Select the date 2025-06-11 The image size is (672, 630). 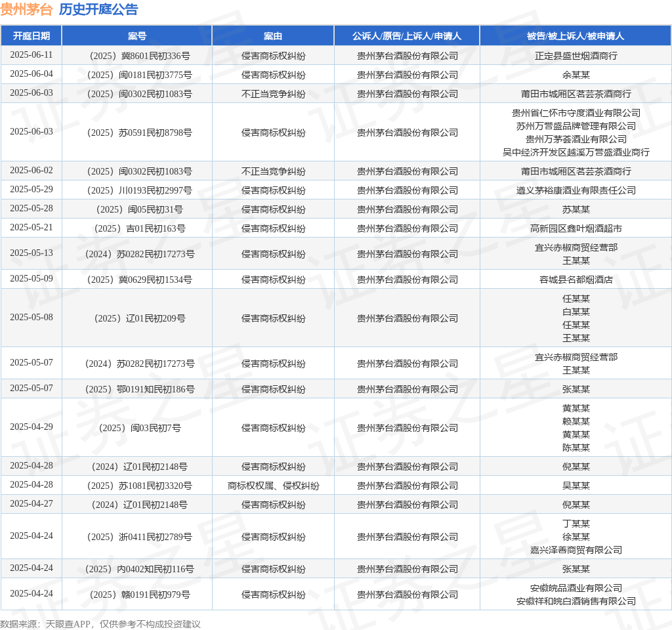click(x=31, y=55)
